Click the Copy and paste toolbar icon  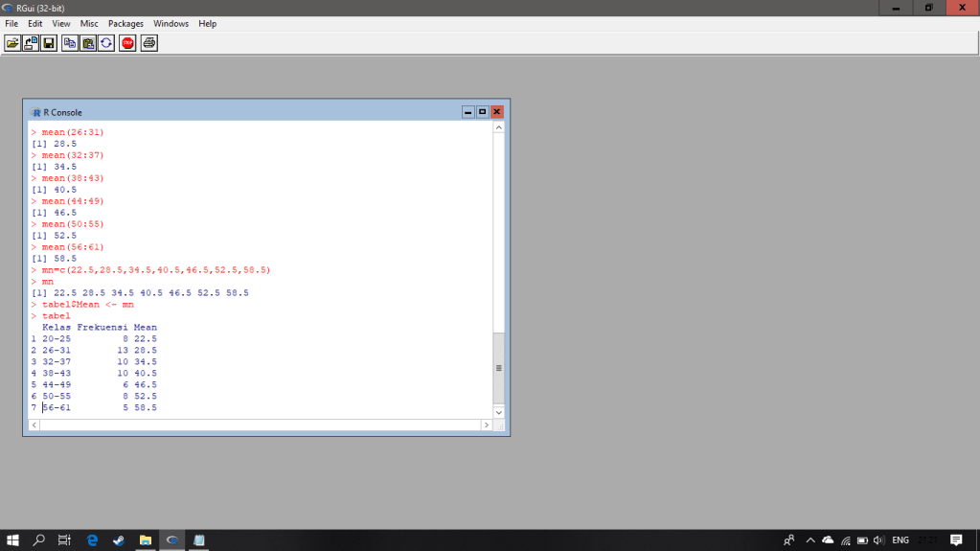[x=105, y=43]
